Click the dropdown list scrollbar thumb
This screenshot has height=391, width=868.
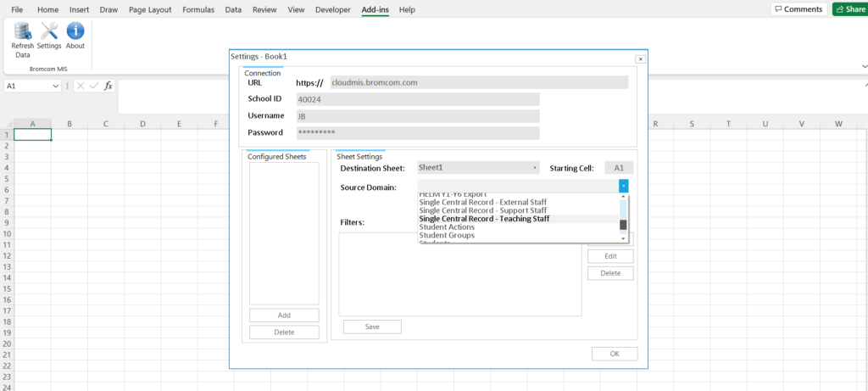tap(623, 225)
